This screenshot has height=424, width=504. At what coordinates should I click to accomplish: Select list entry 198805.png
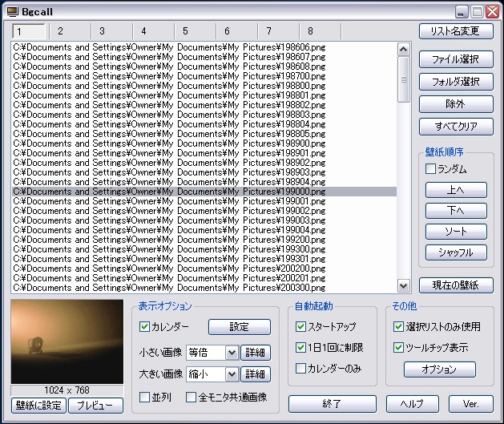204,134
